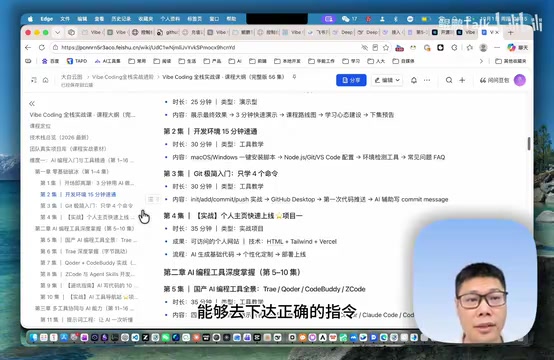This screenshot has height=360, width=554.
Task: Close the active Vibe Coding browser tab
Action: [497, 33]
